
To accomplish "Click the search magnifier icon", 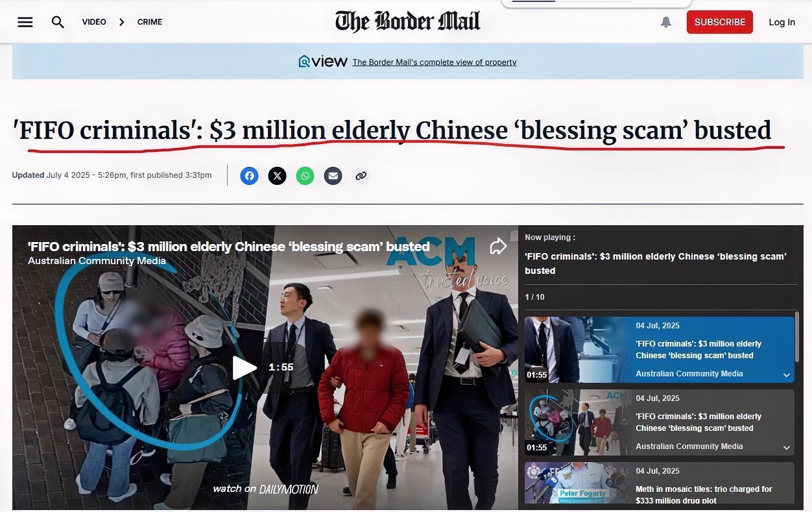I will coord(58,22).
